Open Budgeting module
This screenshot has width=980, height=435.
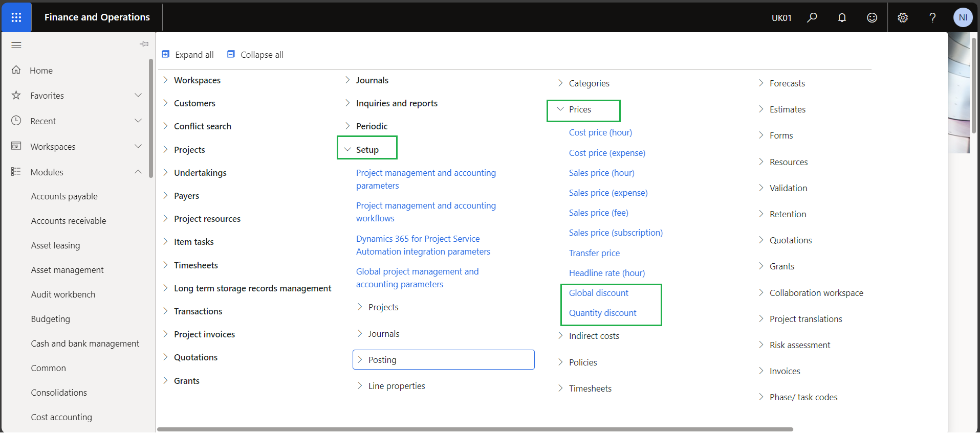tap(50, 319)
